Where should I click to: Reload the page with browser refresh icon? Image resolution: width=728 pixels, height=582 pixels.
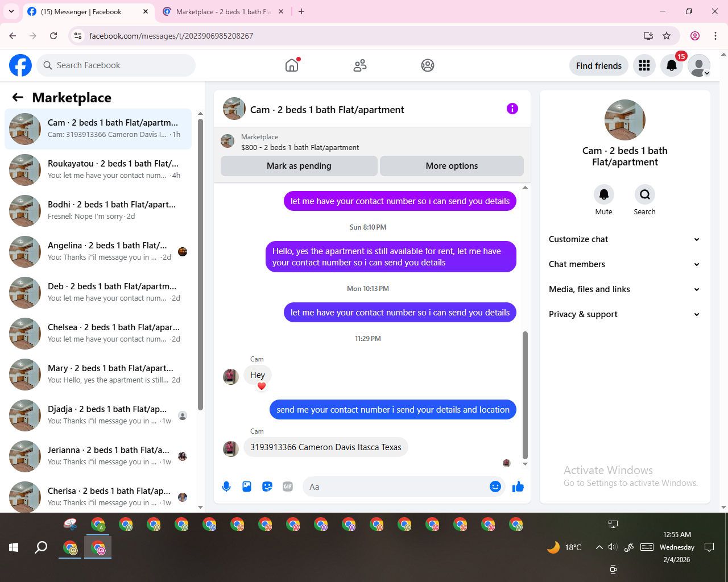tap(53, 36)
